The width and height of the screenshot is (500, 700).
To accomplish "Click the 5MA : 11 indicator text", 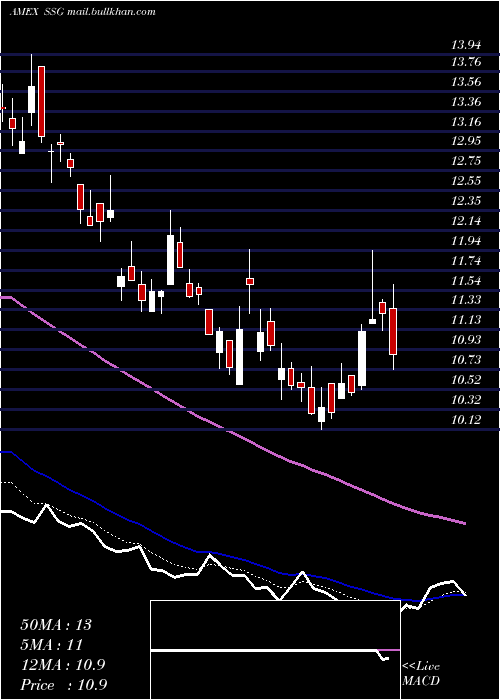I will pos(52,645).
